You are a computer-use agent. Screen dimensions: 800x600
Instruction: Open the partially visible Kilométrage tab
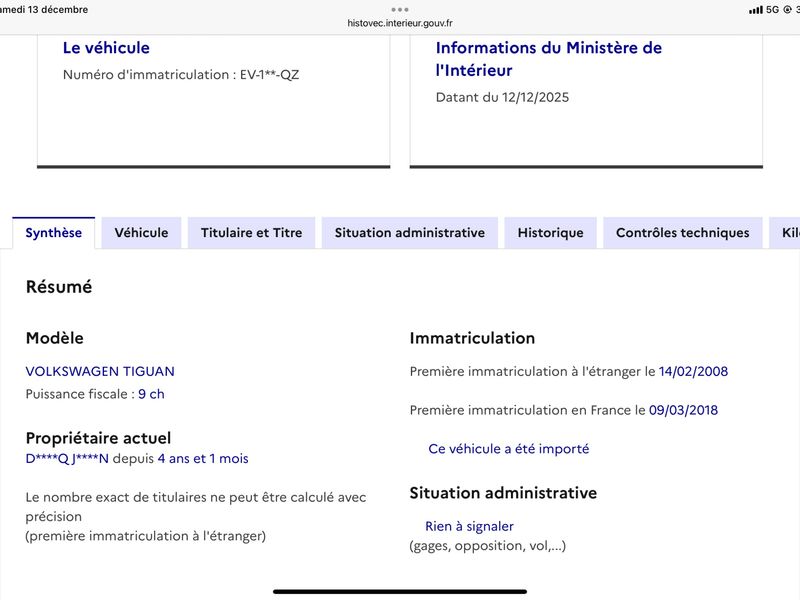pos(788,233)
